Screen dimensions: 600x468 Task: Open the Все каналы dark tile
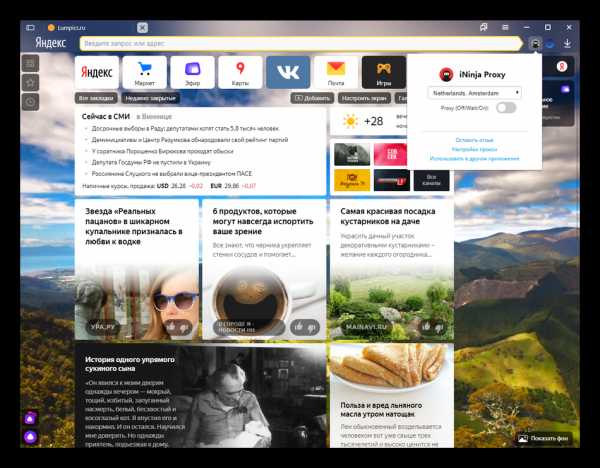(x=431, y=180)
